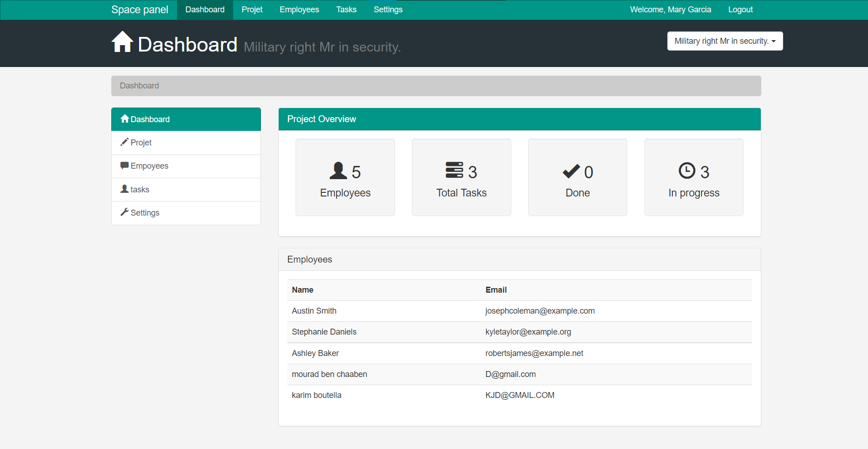
Task: Log out using the Logout link
Action: 740,10
